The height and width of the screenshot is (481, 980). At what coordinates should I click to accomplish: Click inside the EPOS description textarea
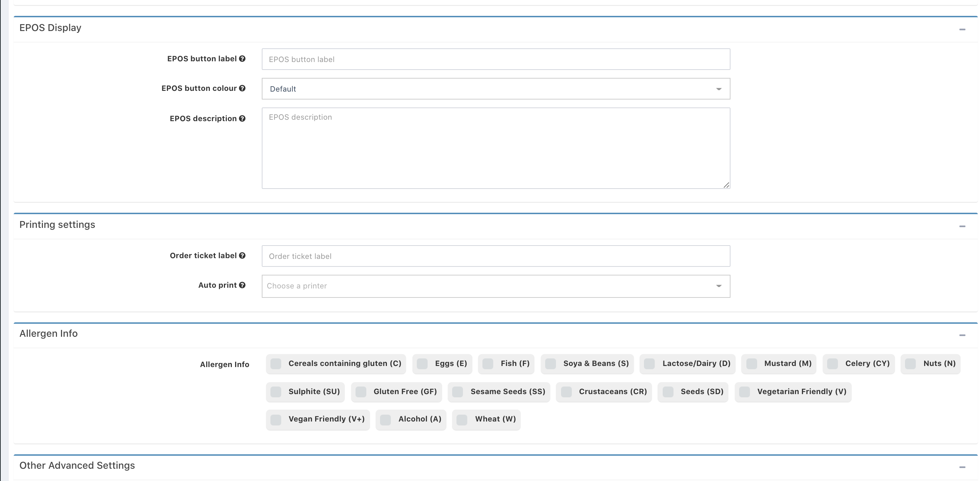pos(496,149)
